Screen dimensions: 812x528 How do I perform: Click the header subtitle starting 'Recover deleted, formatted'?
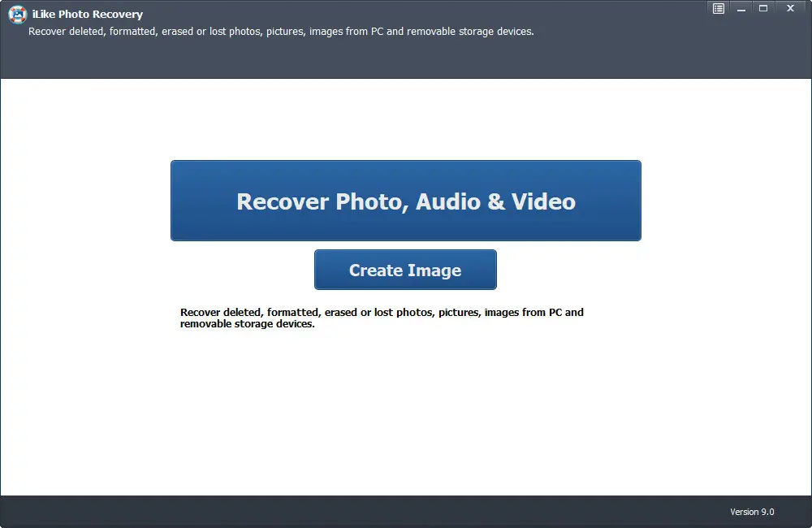tap(281, 32)
